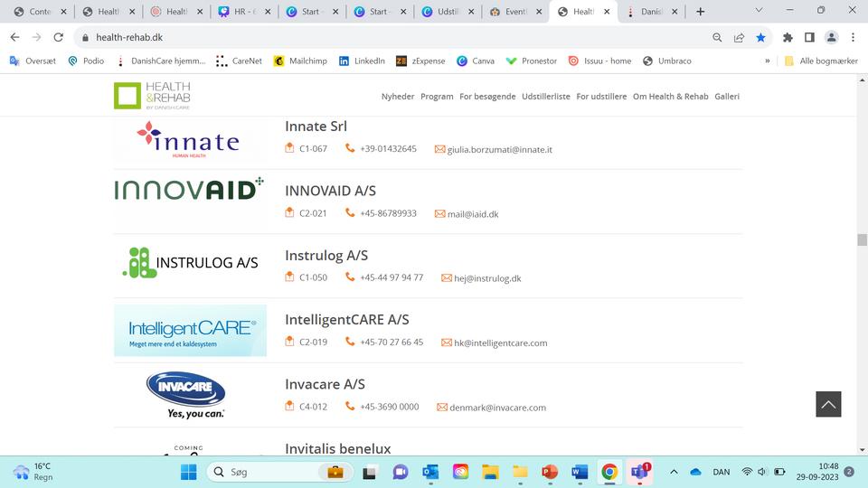Click the back-to-top arrow button
This screenshot has width=868, height=488.
point(828,404)
